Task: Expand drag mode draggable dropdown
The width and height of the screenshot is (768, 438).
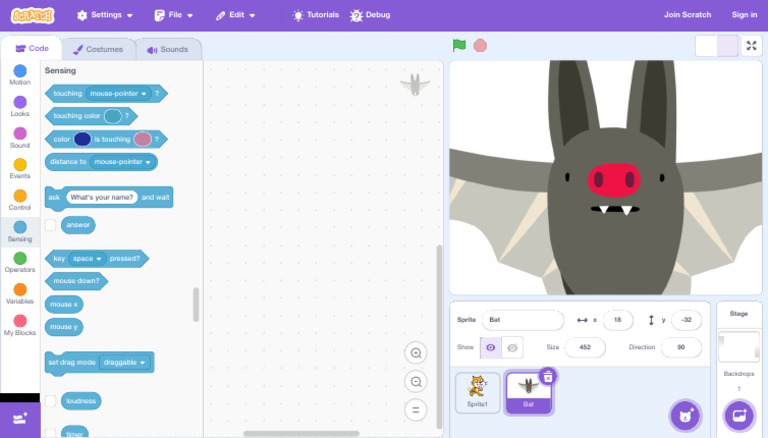Action: [124, 363]
